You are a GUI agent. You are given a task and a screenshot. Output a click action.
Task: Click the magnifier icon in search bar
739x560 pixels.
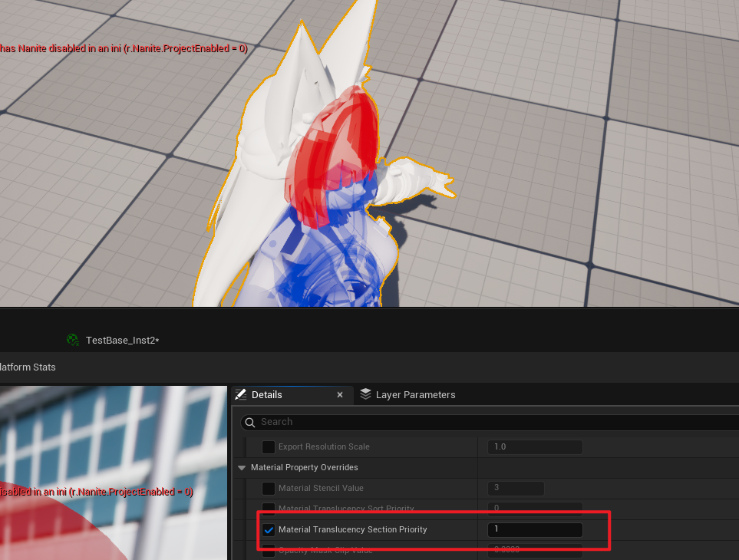click(x=249, y=422)
